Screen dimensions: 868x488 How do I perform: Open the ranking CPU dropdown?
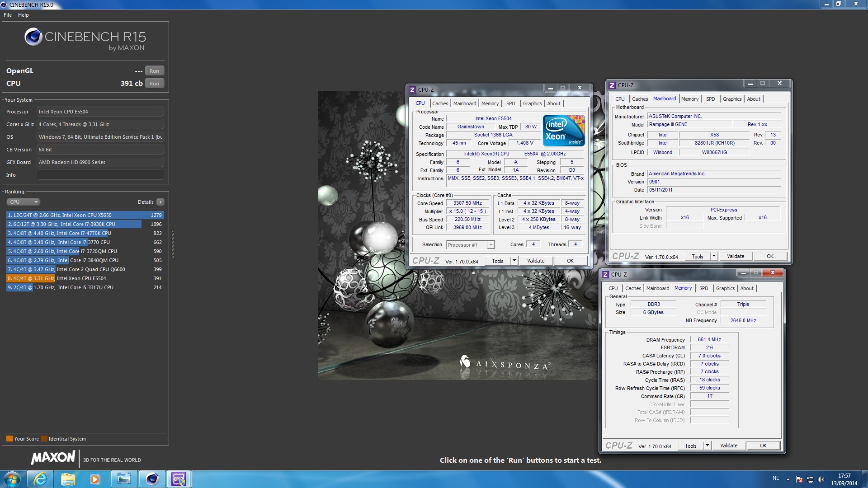[24, 202]
